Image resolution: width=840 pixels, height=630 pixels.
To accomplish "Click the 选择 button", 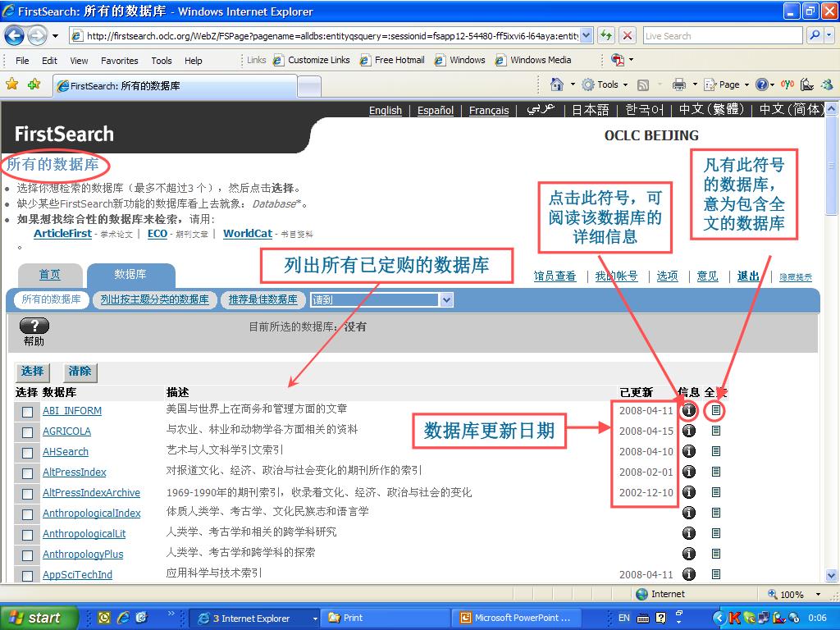I will pyautogui.click(x=32, y=372).
